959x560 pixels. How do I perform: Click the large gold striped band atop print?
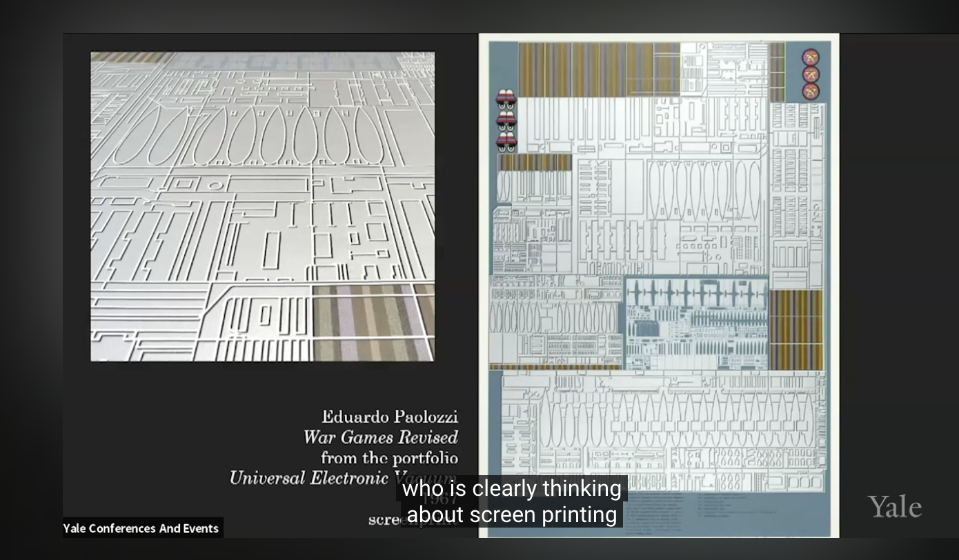(597, 69)
